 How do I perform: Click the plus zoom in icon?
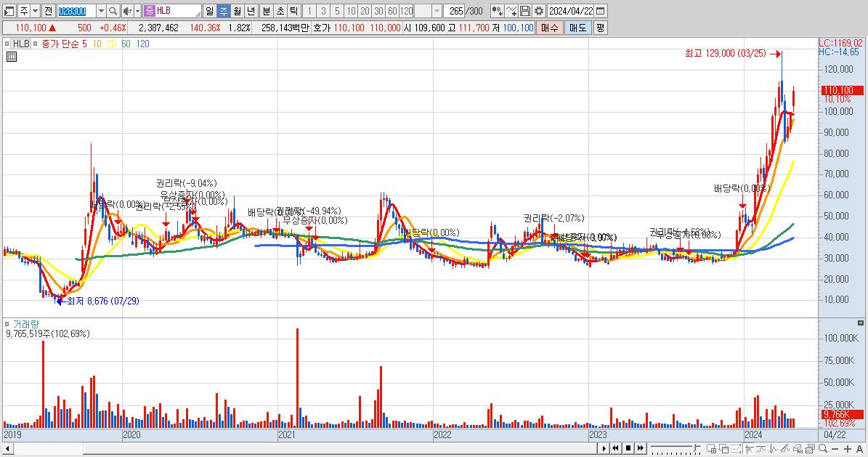[x=848, y=448]
